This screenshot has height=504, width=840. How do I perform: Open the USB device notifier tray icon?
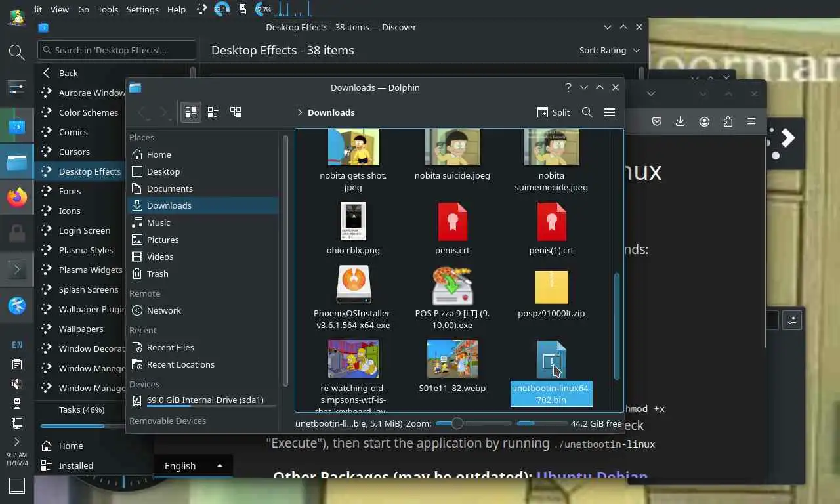[17, 404]
